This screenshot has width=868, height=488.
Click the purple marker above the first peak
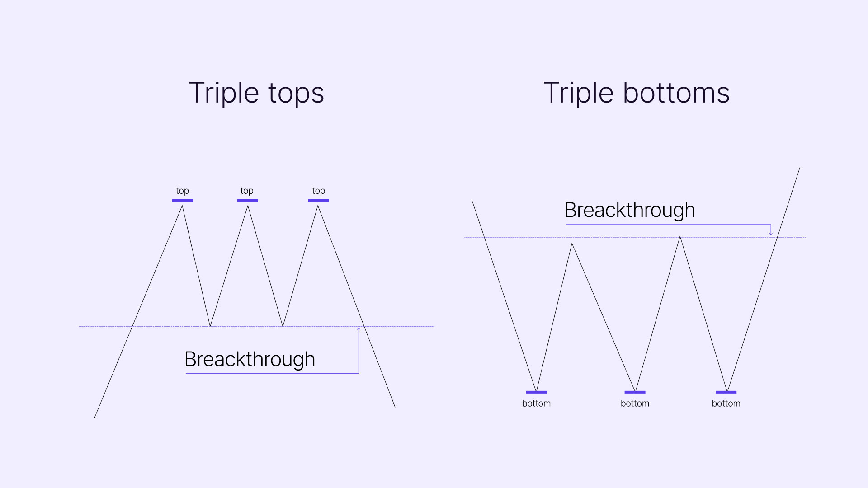(182, 201)
